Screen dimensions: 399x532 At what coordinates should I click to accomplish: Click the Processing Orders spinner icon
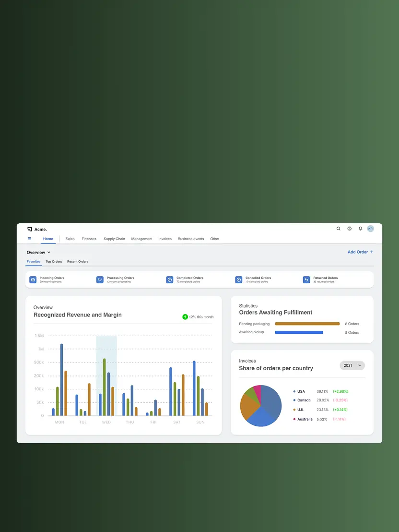(100, 279)
